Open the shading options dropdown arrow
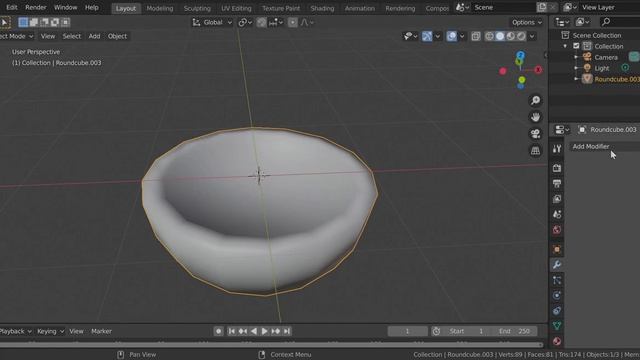Viewport: 640px width, 360px height. [x=532, y=36]
